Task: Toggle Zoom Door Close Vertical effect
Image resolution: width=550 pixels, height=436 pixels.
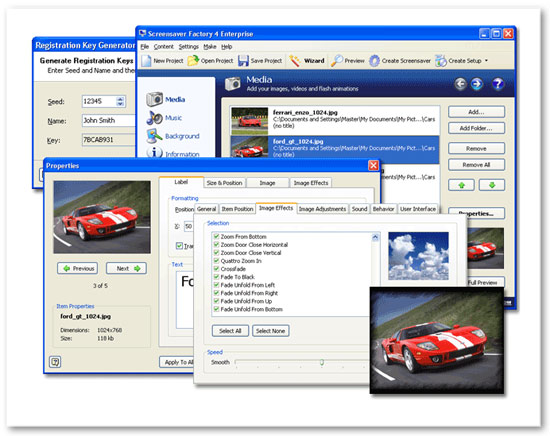Action: [216, 253]
